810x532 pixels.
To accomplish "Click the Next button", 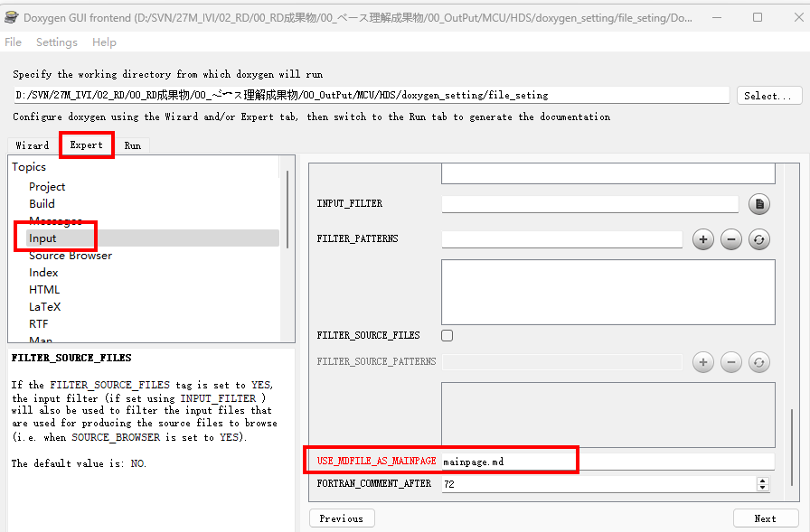I will [766, 518].
